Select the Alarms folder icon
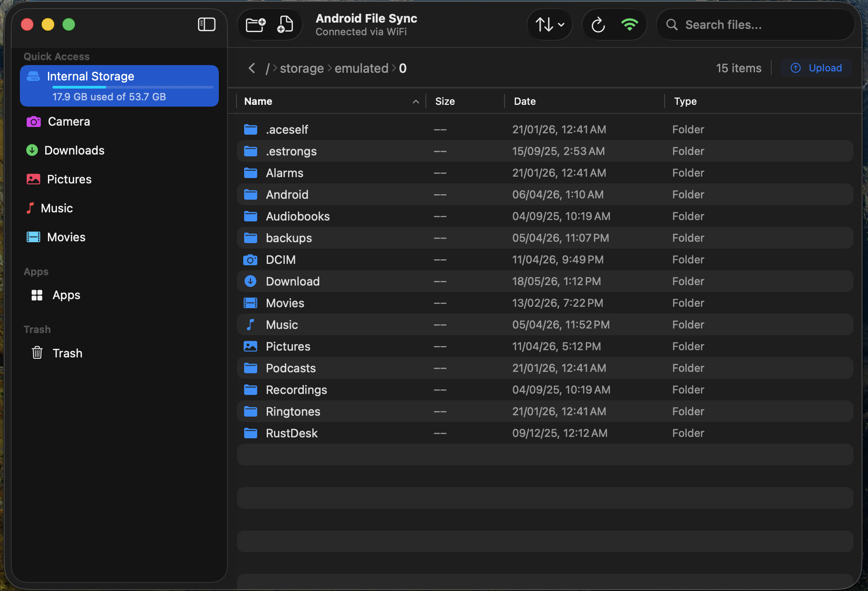 pos(250,173)
